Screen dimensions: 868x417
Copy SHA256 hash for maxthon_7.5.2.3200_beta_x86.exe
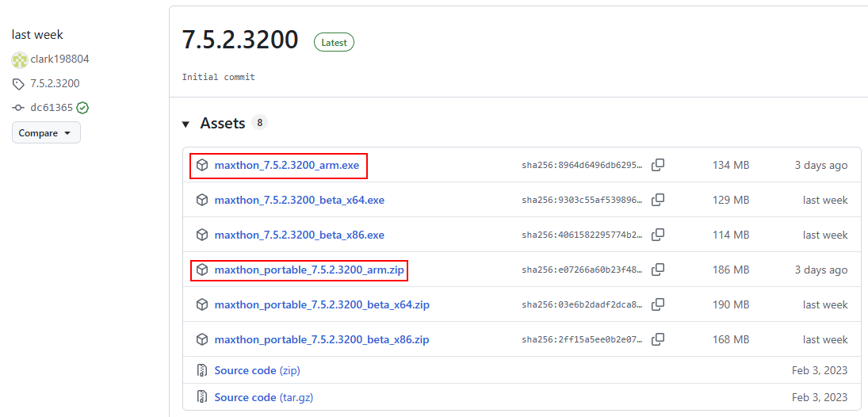[x=658, y=235]
